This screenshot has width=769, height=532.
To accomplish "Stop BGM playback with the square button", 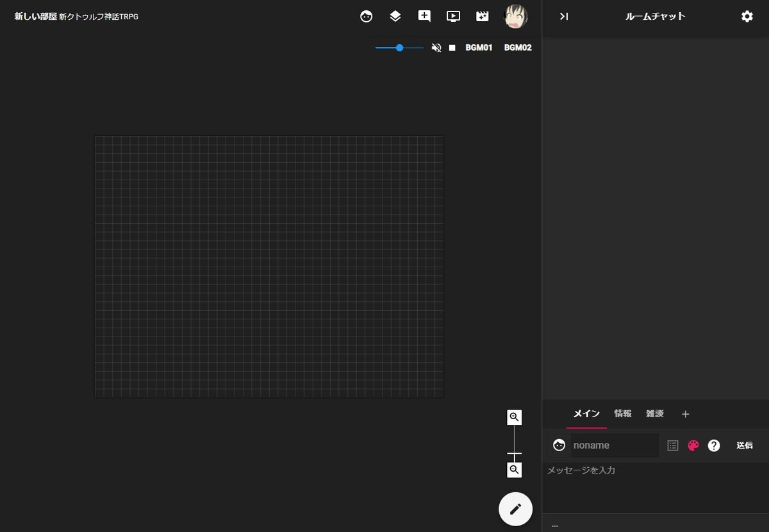I will pos(452,47).
